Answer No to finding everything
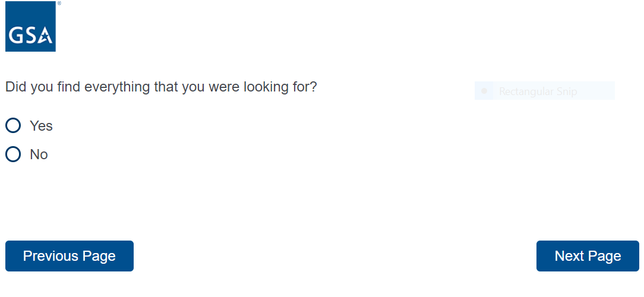Screen dimensions: 644x297 click(x=13, y=154)
